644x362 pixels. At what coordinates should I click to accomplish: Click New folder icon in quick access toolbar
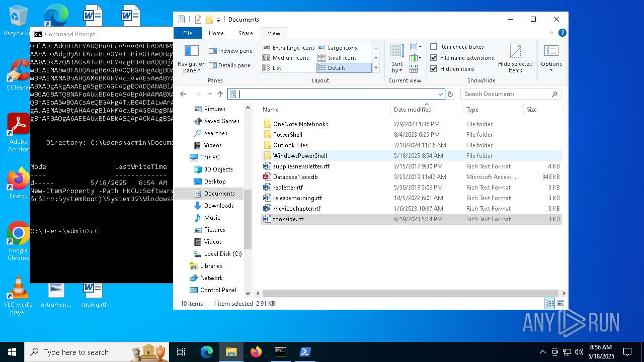[x=209, y=20]
